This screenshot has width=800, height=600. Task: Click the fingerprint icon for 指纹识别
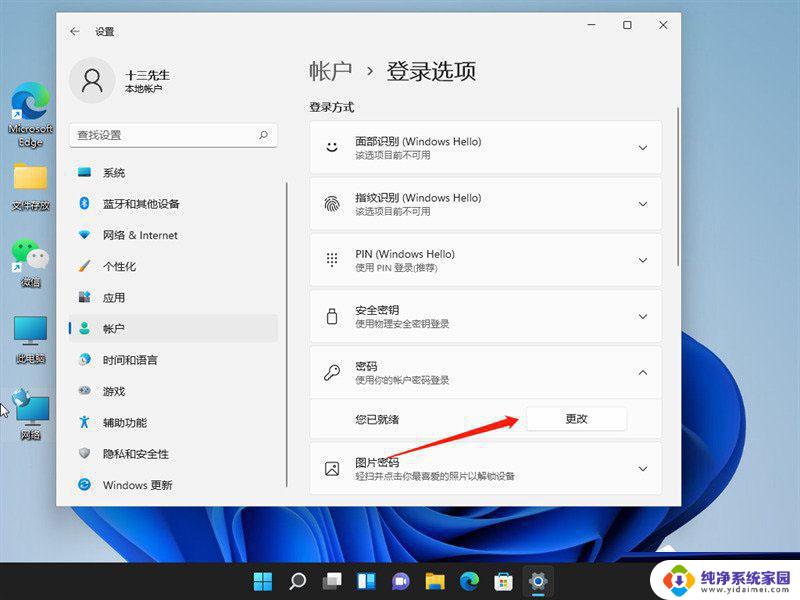[x=332, y=204]
